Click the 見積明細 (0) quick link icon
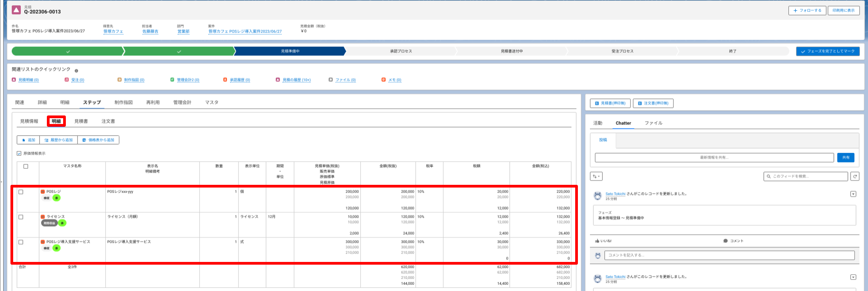 click(x=14, y=79)
